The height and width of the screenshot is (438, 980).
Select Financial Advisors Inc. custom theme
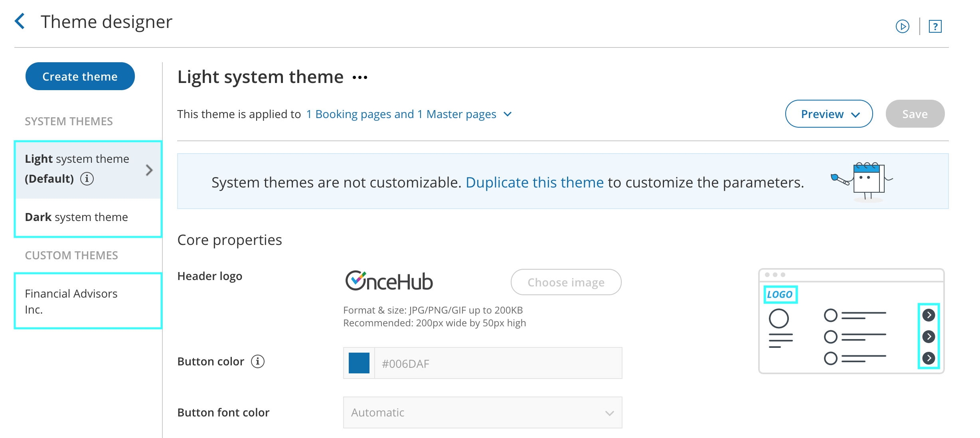click(72, 301)
